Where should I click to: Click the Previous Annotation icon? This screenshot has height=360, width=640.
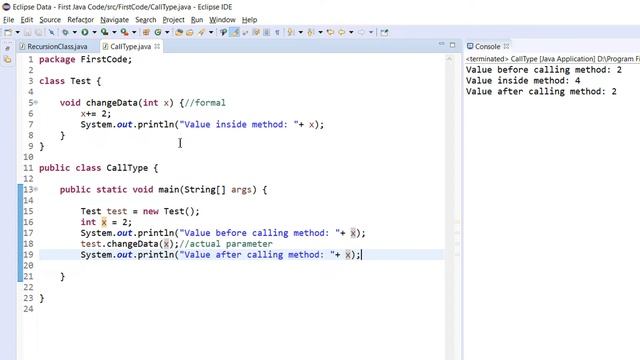coord(311,32)
